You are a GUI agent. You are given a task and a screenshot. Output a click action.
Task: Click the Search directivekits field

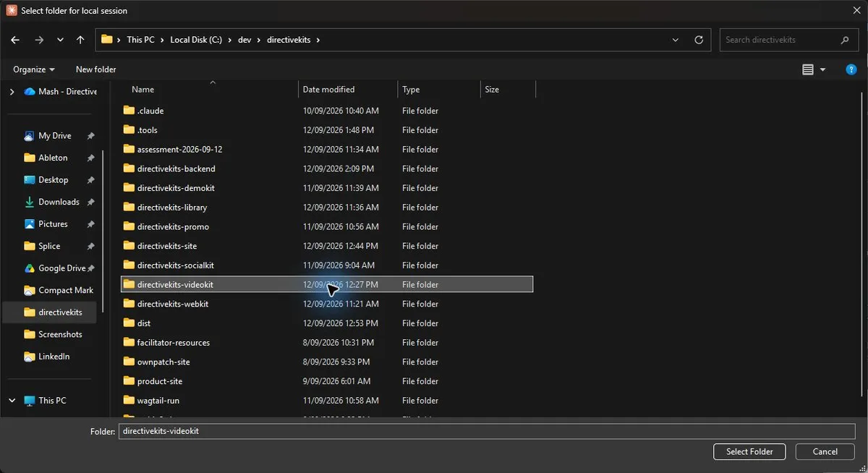(x=780, y=40)
